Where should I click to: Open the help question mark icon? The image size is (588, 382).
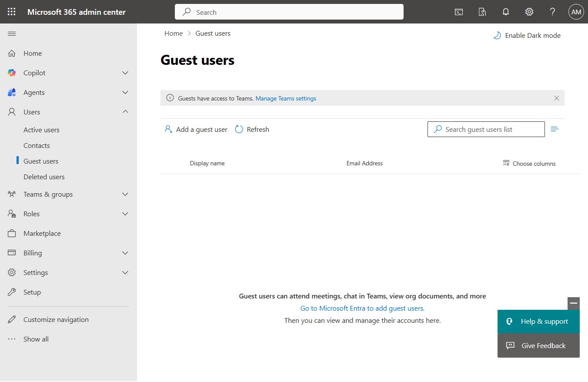(552, 12)
